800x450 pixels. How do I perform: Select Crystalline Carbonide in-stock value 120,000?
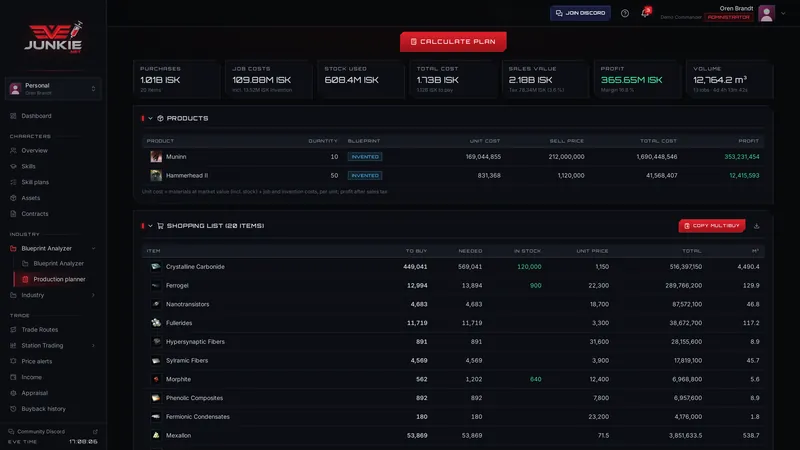[529, 267]
